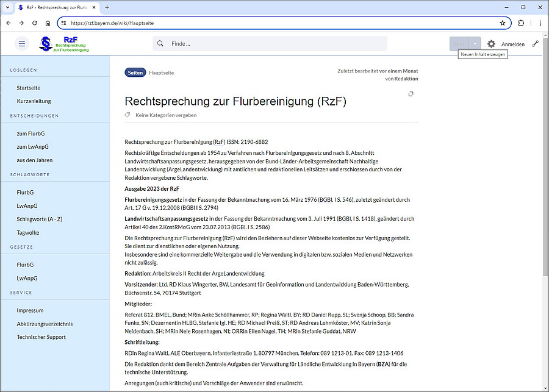View site information icon in address bar

point(63,23)
